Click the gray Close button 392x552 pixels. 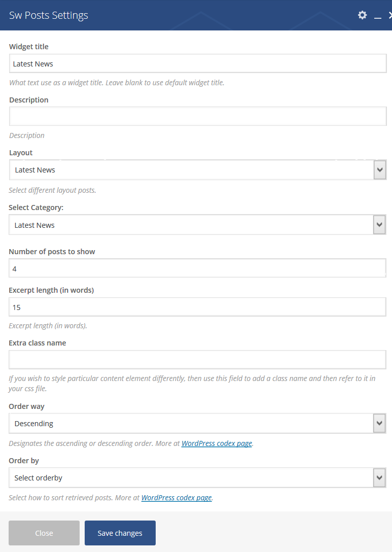[44, 533]
